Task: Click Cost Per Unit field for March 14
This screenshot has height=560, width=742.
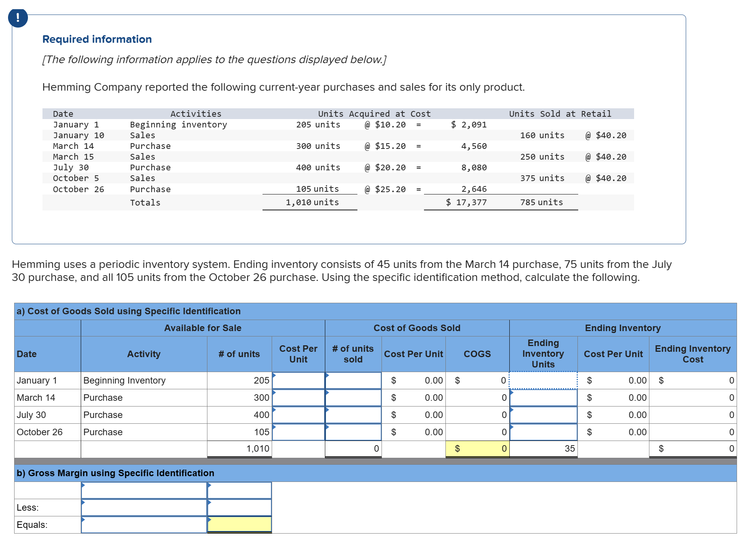Action: [298, 398]
